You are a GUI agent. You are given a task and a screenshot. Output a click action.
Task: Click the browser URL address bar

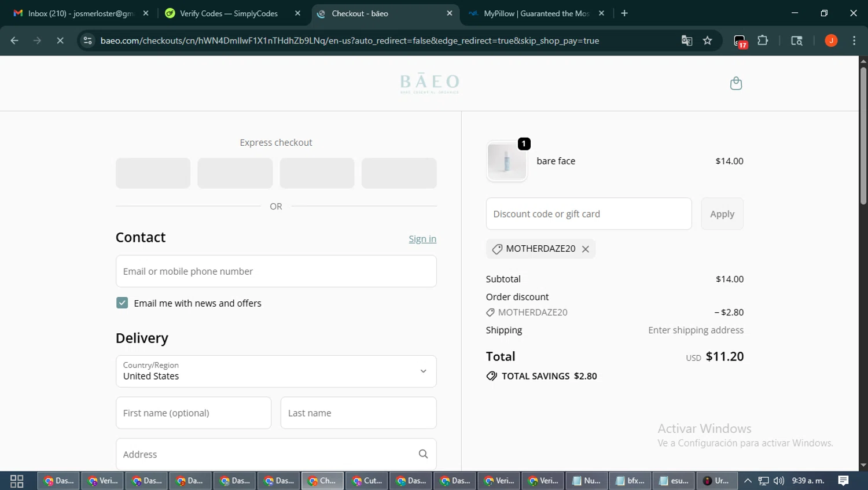tap(350, 40)
